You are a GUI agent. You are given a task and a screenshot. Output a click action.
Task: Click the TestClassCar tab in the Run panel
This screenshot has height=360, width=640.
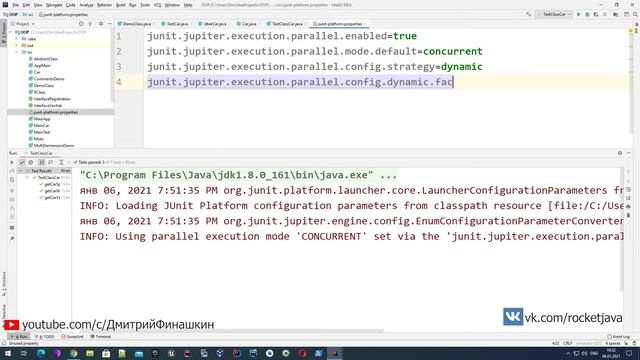(x=41, y=153)
